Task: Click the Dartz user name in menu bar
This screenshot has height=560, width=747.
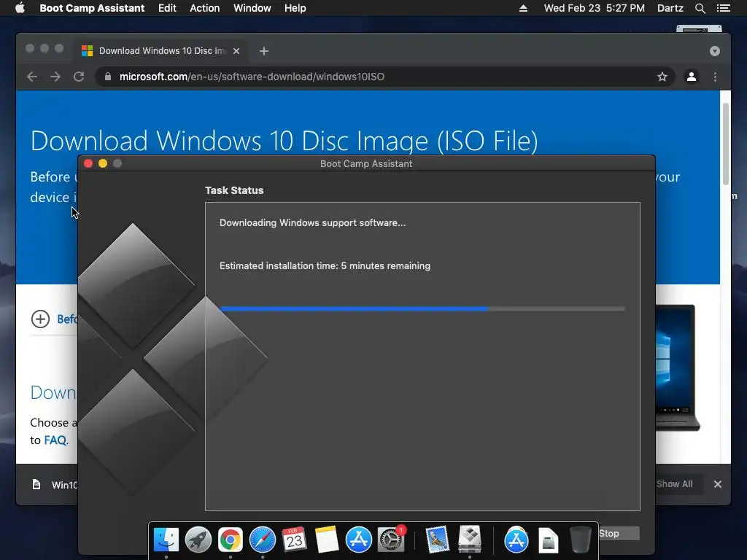Action: coord(670,8)
